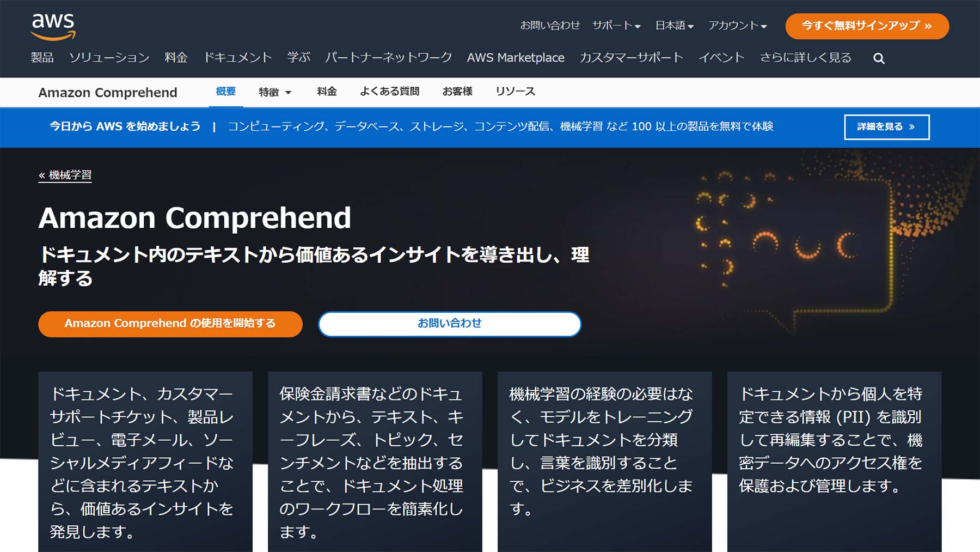Expand the アカウント dropdown
This screenshot has height=552, width=980.
click(x=737, y=26)
